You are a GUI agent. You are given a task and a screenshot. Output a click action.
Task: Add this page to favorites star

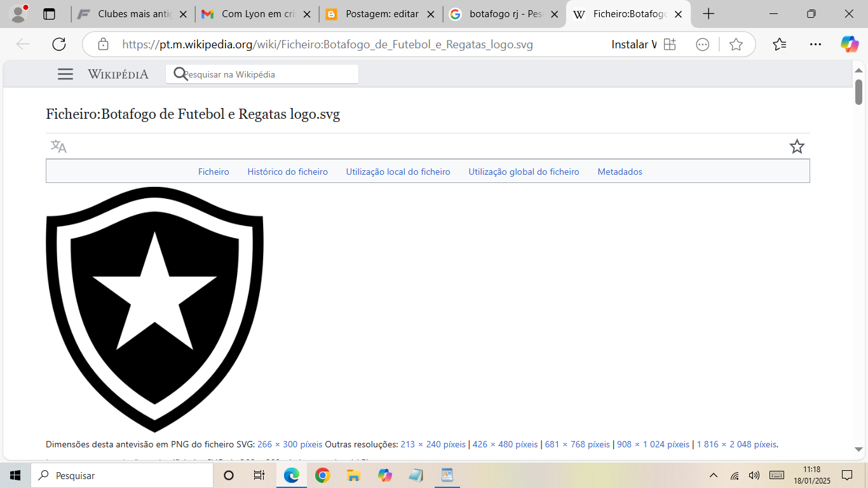[x=736, y=44]
